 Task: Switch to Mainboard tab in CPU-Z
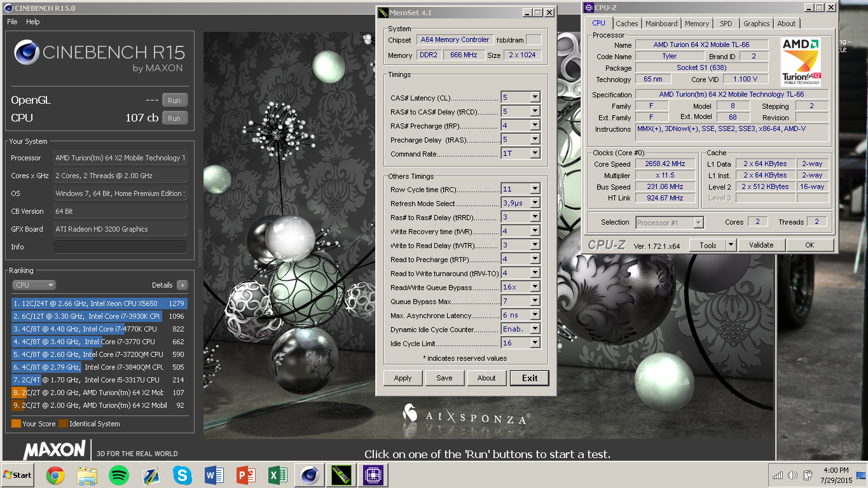tap(661, 24)
